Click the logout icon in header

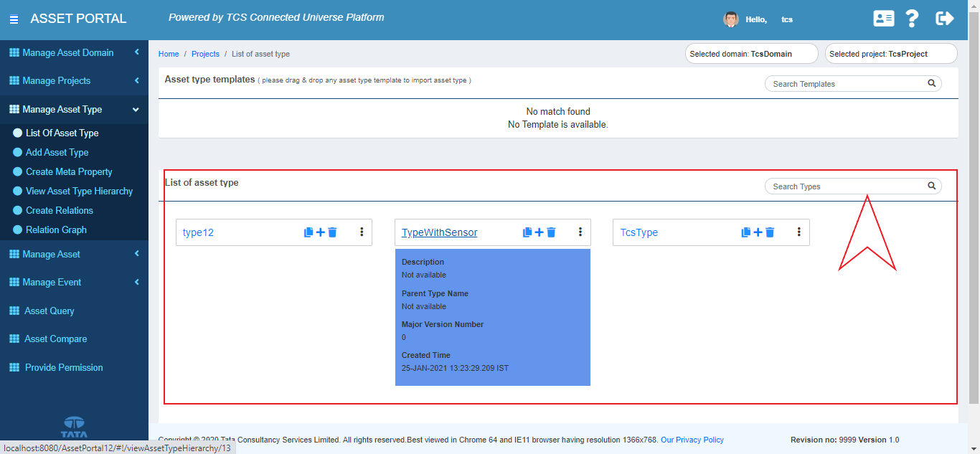945,19
